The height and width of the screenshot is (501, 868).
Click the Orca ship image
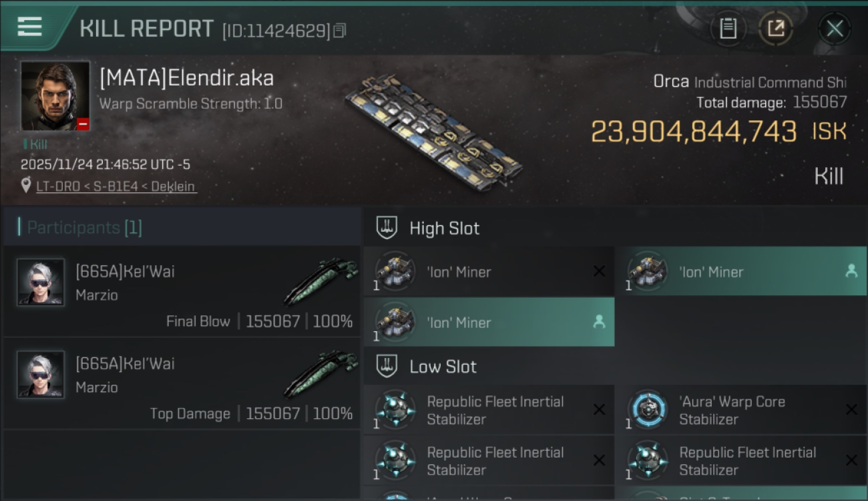pos(434,130)
